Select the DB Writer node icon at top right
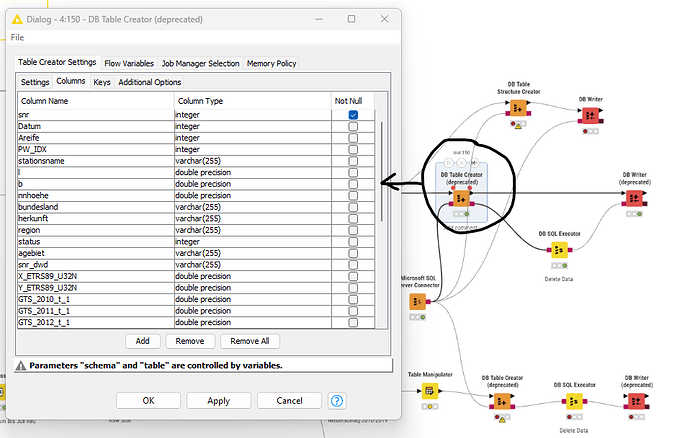 pyautogui.click(x=590, y=116)
